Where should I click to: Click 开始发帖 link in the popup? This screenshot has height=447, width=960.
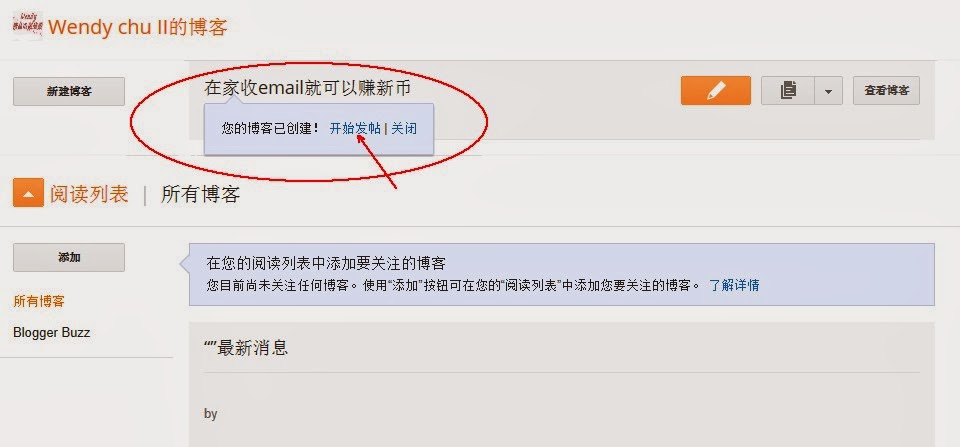(x=355, y=129)
